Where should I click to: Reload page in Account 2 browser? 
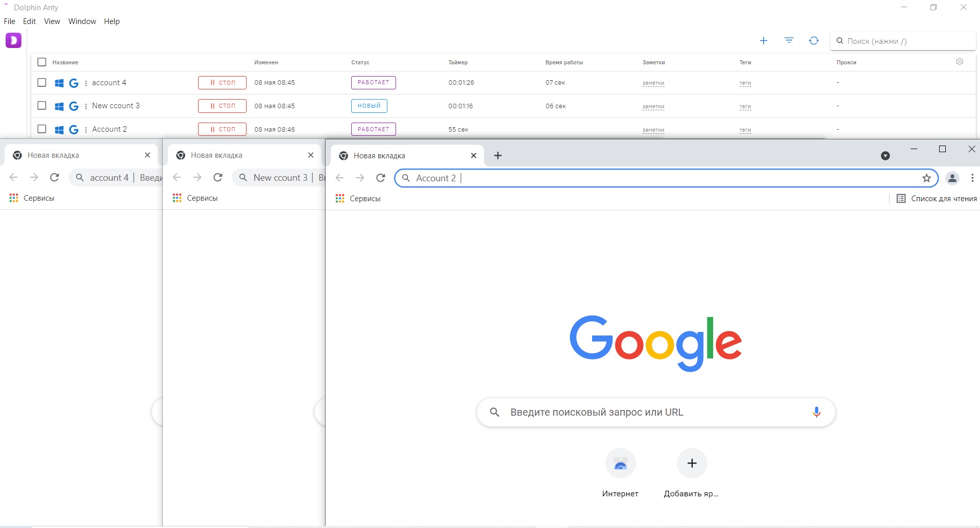380,178
